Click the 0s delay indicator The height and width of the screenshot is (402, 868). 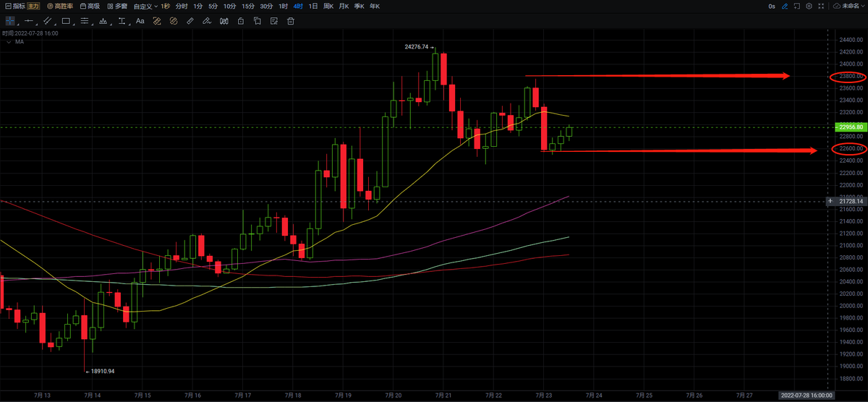point(772,7)
